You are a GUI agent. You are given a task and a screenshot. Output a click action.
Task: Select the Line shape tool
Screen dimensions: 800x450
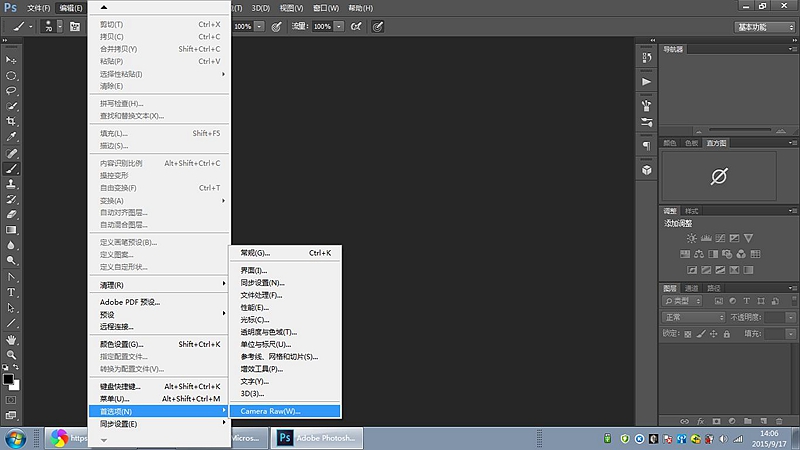[x=11, y=323]
